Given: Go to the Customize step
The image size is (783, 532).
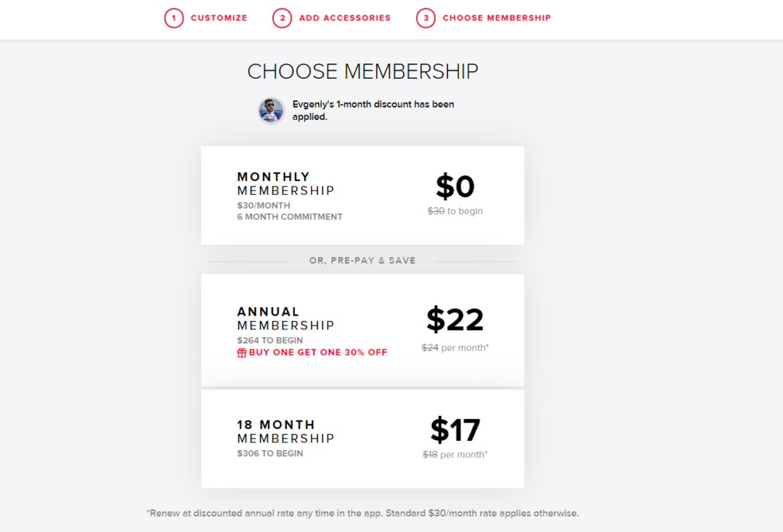Looking at the screenshot, I should pos(219,18).
